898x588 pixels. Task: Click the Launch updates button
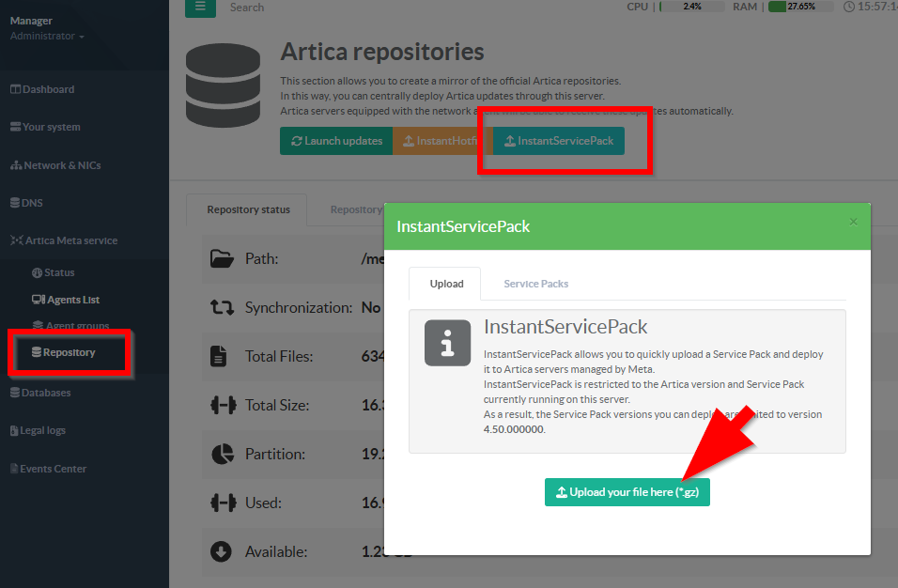[x=336, y=141]
